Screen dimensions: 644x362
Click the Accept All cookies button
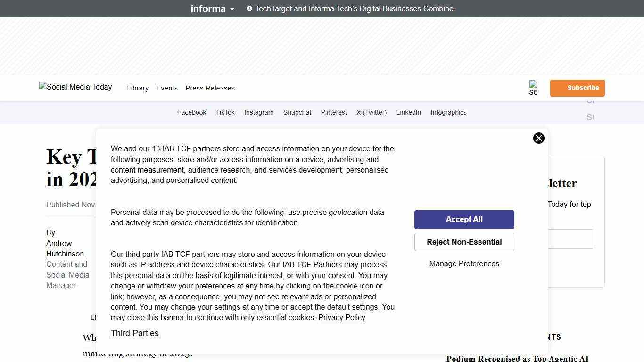(x=464, y=220)
